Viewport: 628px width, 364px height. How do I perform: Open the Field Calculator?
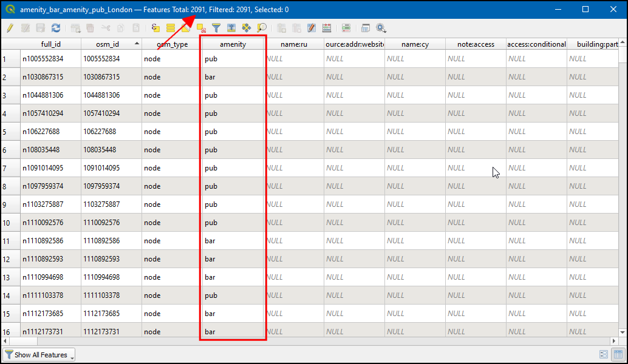[x=312, y=28]
